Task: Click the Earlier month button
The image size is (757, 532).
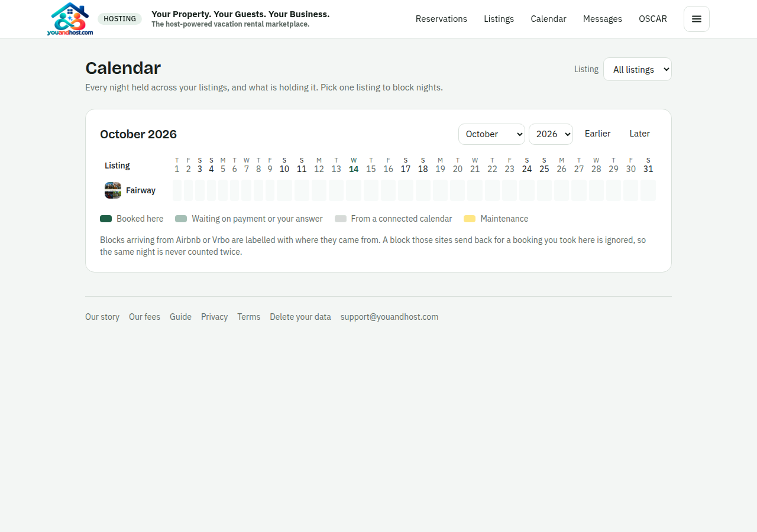Action: click(597, 134)
